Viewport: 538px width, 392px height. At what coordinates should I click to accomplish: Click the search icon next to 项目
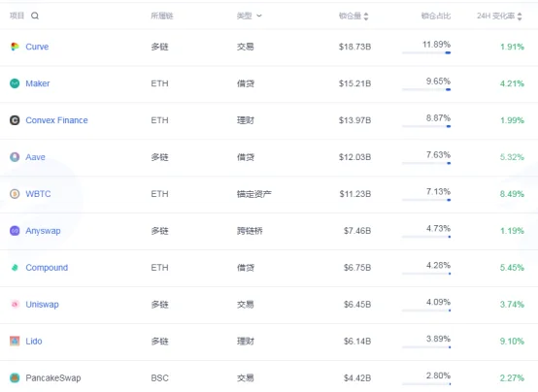[35, 16]
